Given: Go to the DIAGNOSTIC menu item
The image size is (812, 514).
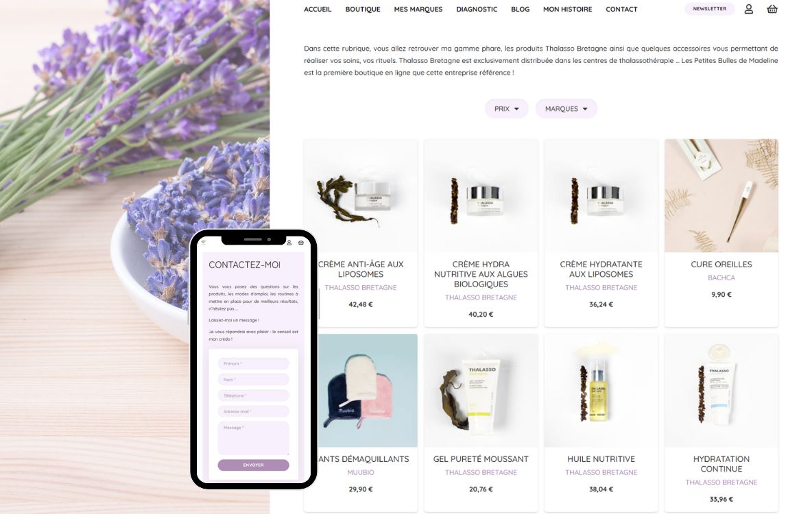Looking at the screenshot, I should (x=477, y=10).
